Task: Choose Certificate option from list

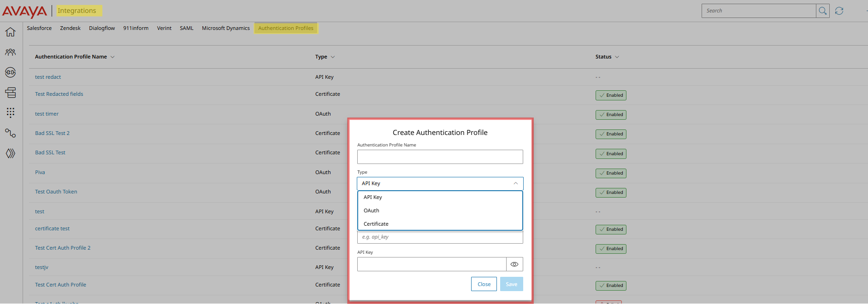Action: tap(440, 224)
